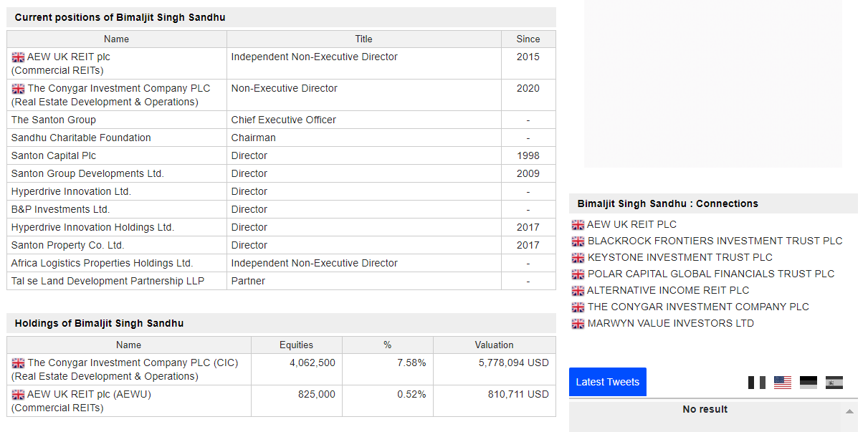Screen dimensions: 868x432
Task: Open BLACKROCK FRONTIERS INVESTMENT TRUST PLC connection
Action: point(715,241)
